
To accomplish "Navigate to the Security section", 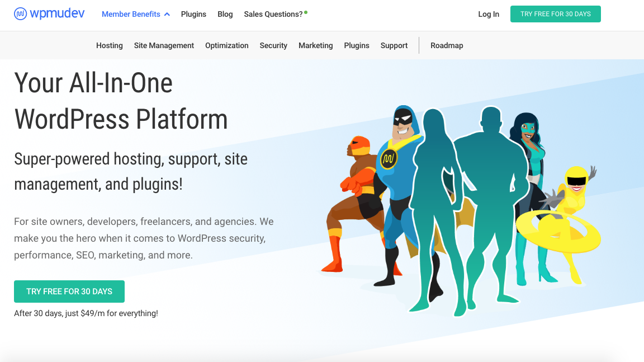I will click(x=273, y=45).
